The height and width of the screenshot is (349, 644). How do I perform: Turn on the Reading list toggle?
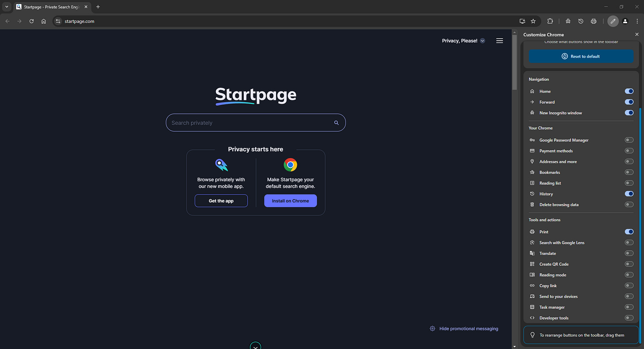pos(629,183)
